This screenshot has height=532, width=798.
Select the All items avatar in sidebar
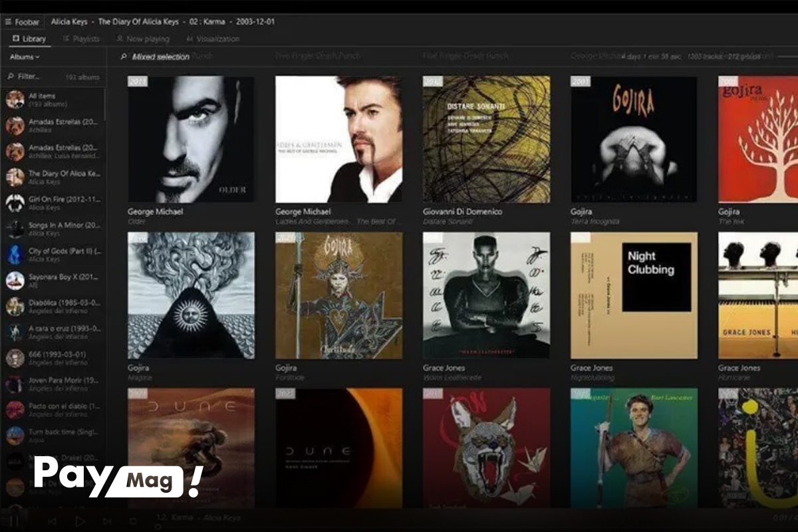(x=15, y=100)
